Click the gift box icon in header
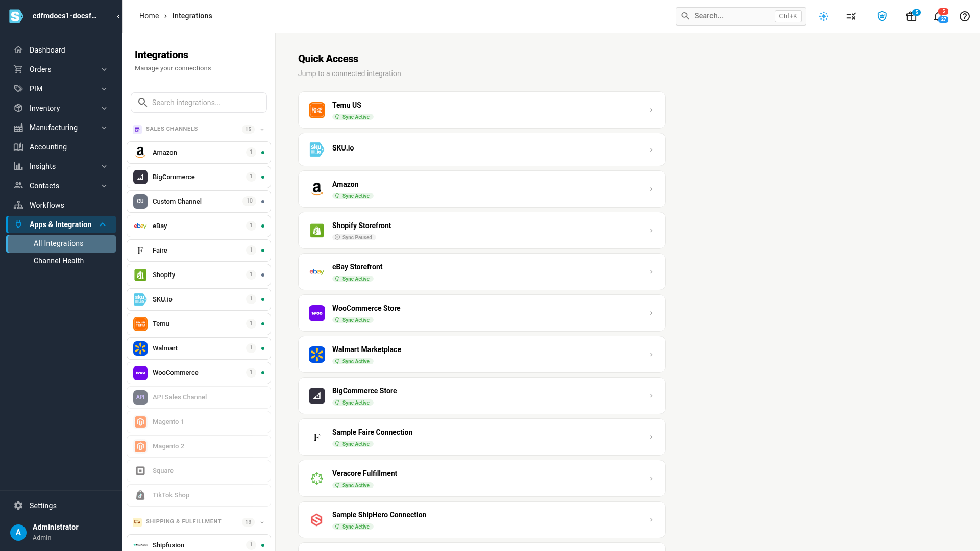The height and width of the screenshot is (551, 980). click(911, 16)
